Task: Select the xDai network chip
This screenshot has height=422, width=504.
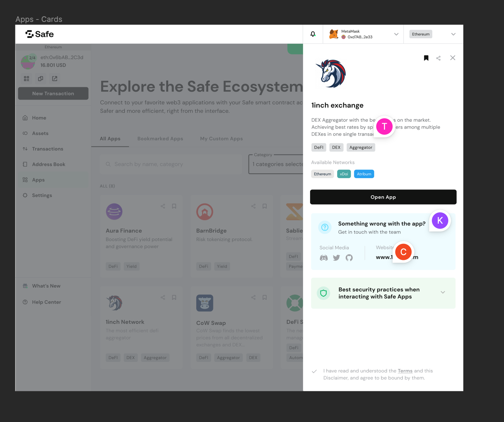Action: [x=344, y=174]
